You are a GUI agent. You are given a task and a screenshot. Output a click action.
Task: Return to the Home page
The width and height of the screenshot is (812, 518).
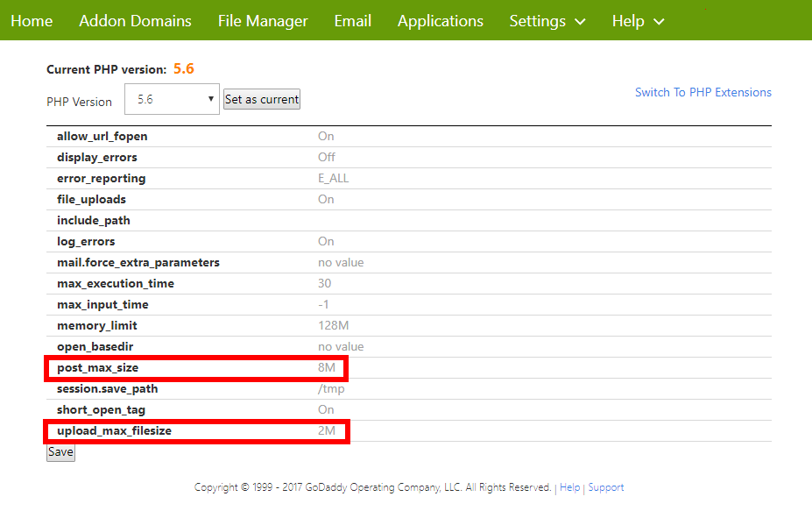click(32, 20)
